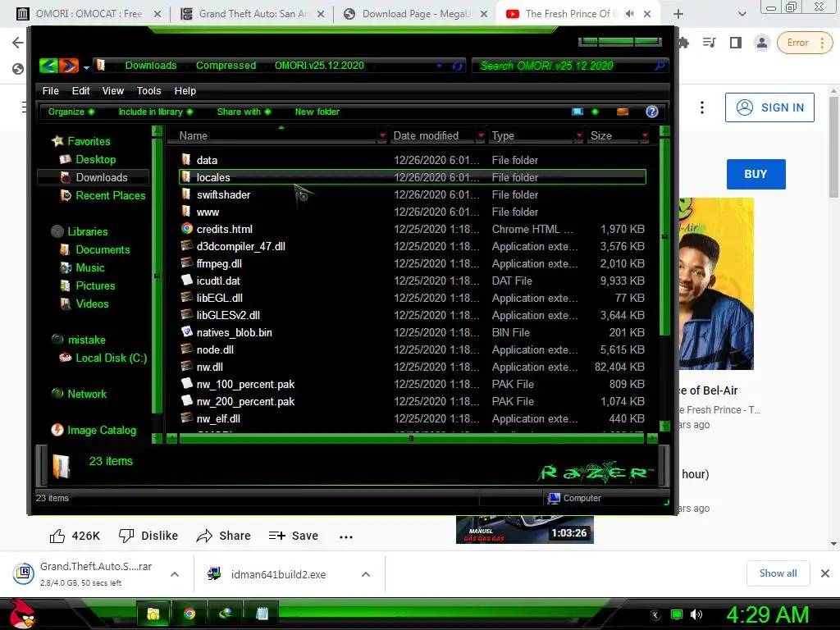Viewport: 840px width, 630px height.
Task: Click the file list vertical scrollbar
Action: [664, 235]
